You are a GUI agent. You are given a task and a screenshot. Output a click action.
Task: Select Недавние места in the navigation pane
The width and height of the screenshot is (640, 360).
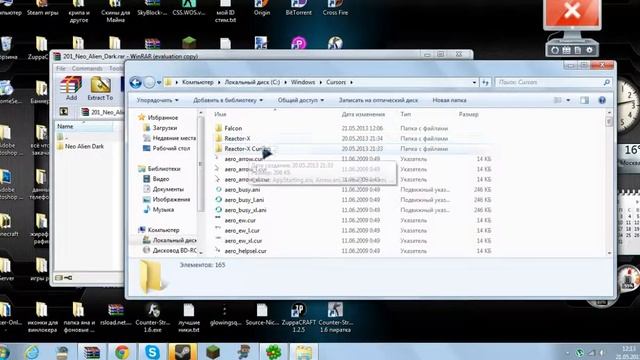174,138
